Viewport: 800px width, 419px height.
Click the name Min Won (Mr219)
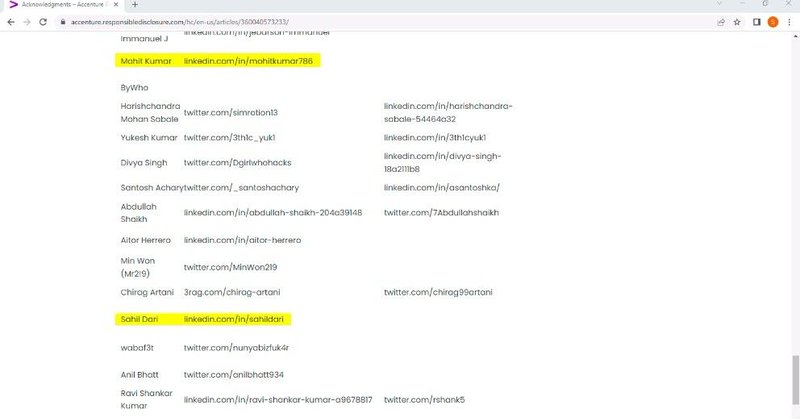click(x=138, y=267)
